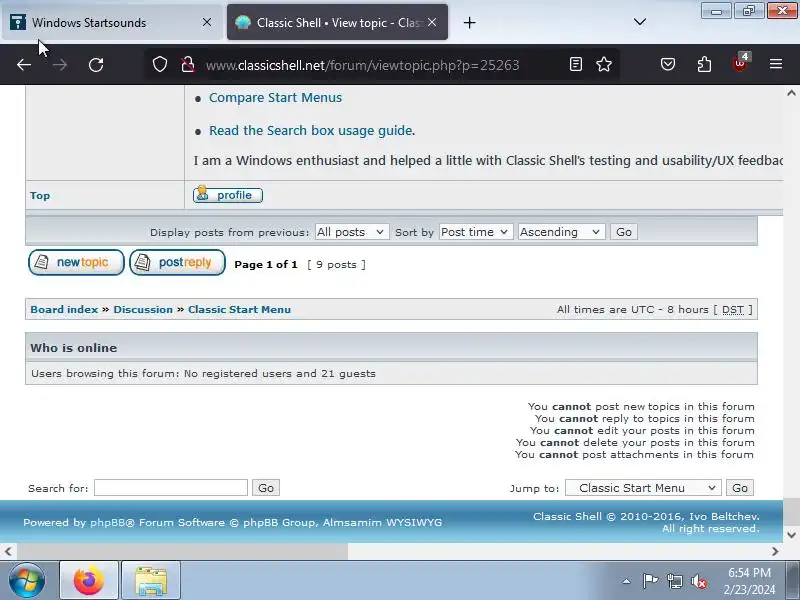Click inside the Search for field
The image size is (800, 600).
[x=171, y=488]
